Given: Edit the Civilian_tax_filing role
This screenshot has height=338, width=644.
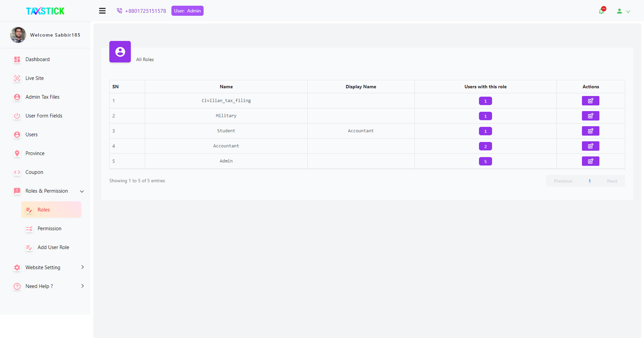Looking at the screenshot, I should click(590, 101).
